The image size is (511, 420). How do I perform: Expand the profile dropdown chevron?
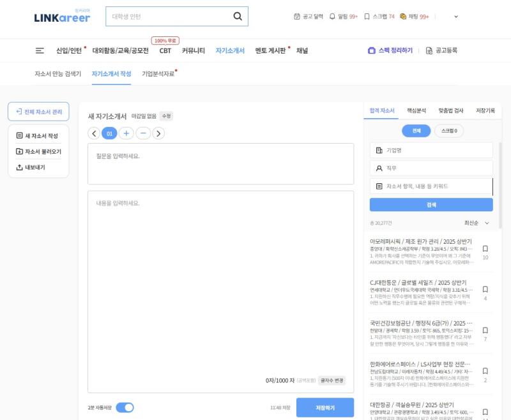point(456,17)
